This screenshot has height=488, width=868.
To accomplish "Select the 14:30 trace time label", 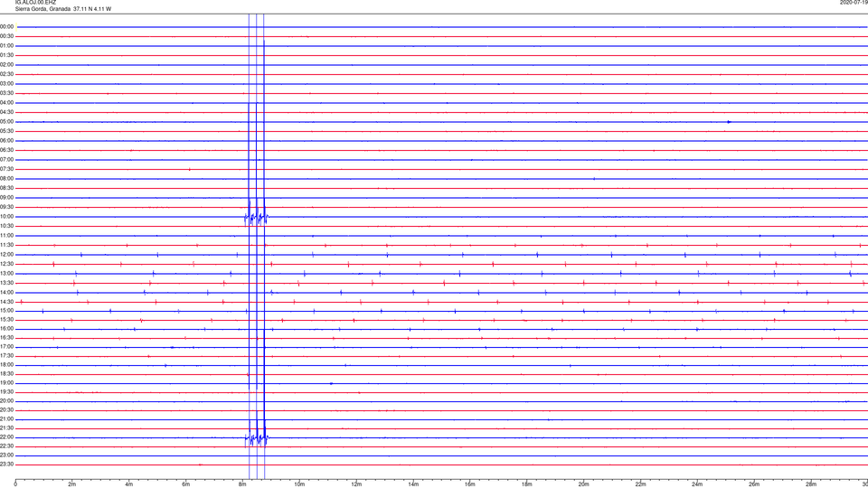I will [6, 302].
